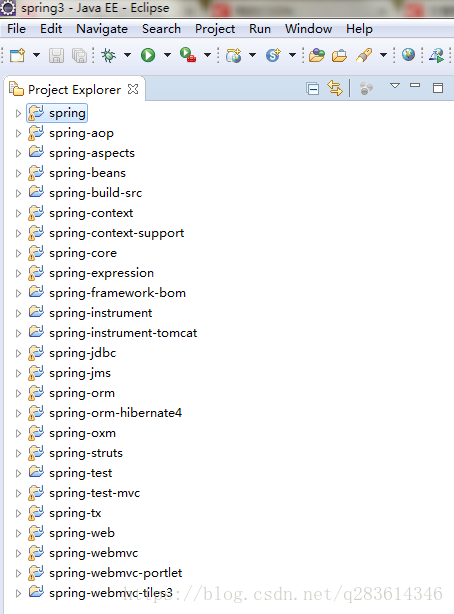Minimize the Project Explorer view
The height and width of the screenshot is (614, 454).
click(x=415, y=85)
